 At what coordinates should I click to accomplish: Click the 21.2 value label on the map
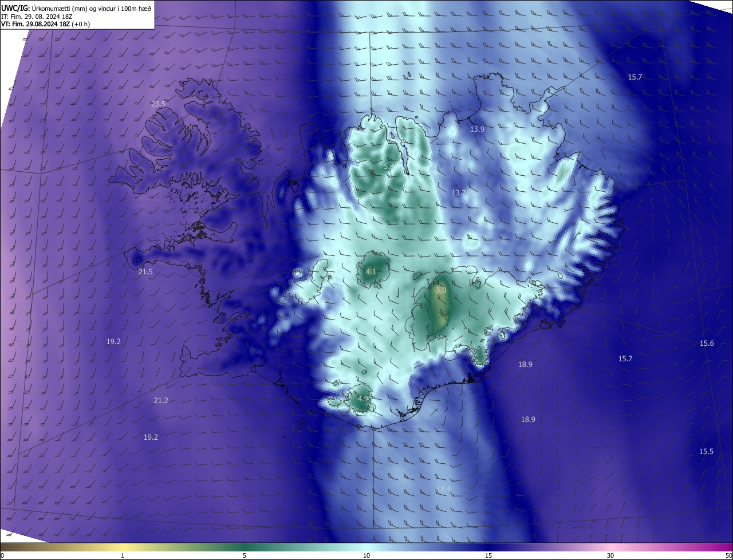tap(161, 401)
